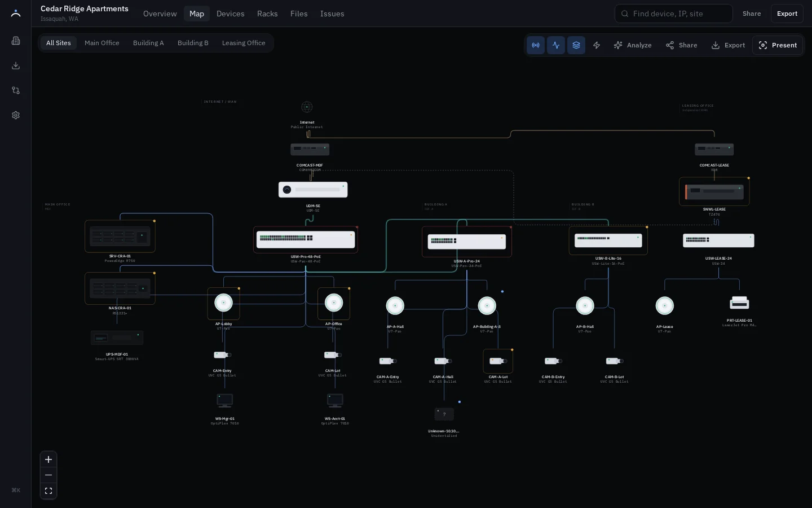Click the top-right Export button

coord(787,14)
